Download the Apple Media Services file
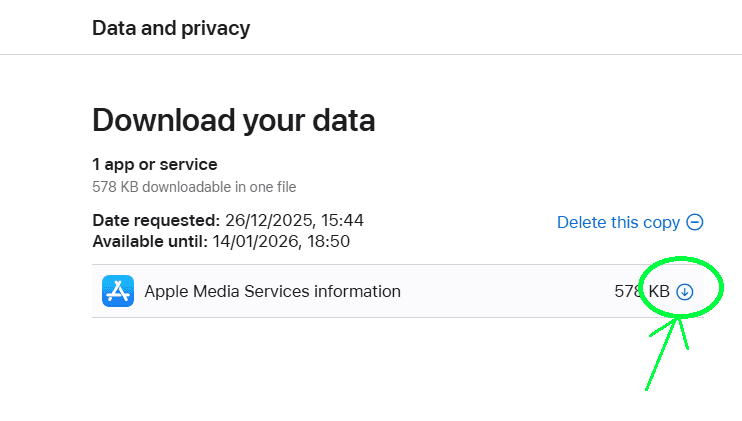Image resolution: width=742 pixels, height=421 pixels. point(685,292)
